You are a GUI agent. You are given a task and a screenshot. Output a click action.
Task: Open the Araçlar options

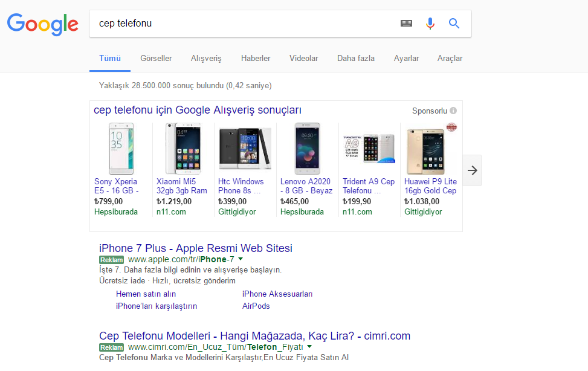click(450, 59)
